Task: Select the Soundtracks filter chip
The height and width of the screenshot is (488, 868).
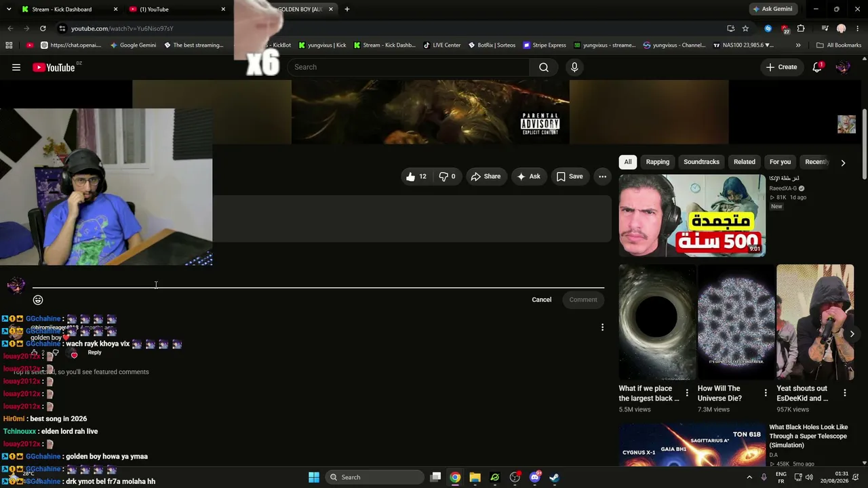Action: point(701,162)
